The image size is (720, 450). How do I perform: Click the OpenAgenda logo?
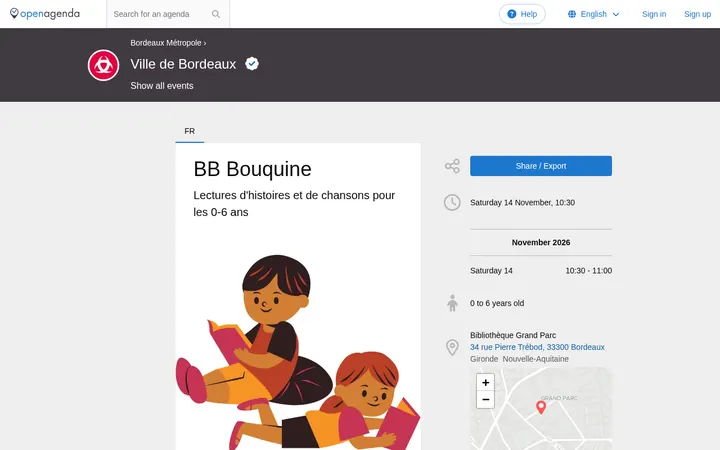coord(45,14)
